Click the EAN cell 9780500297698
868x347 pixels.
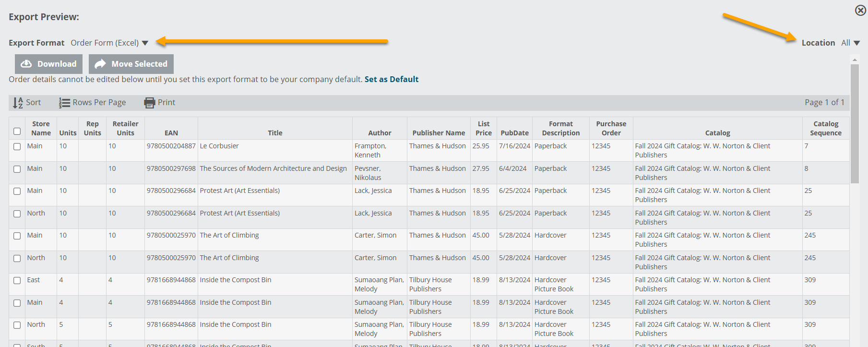pyautogui.click(x=171, y=168)
